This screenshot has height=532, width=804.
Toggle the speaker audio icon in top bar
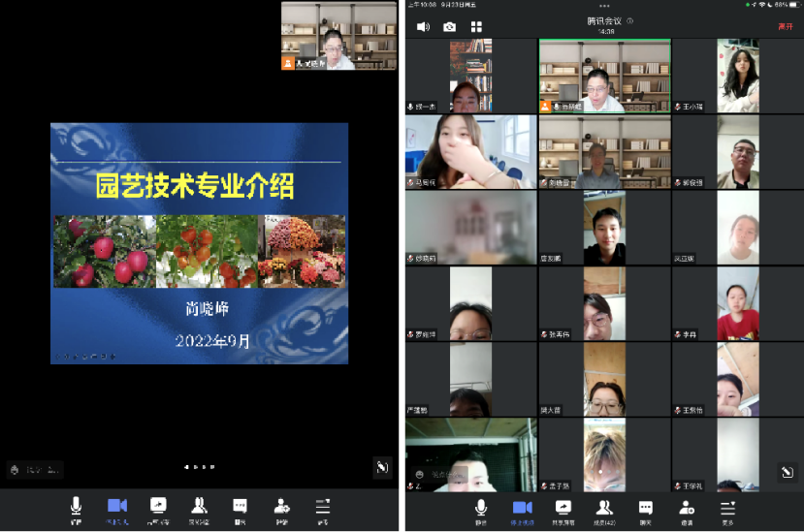tap(423, 26)
